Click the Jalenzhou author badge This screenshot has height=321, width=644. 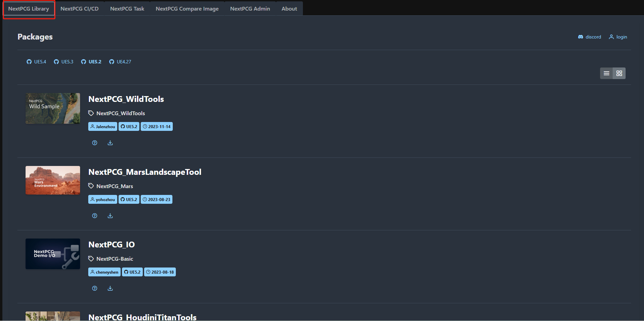tap(103, 126)
